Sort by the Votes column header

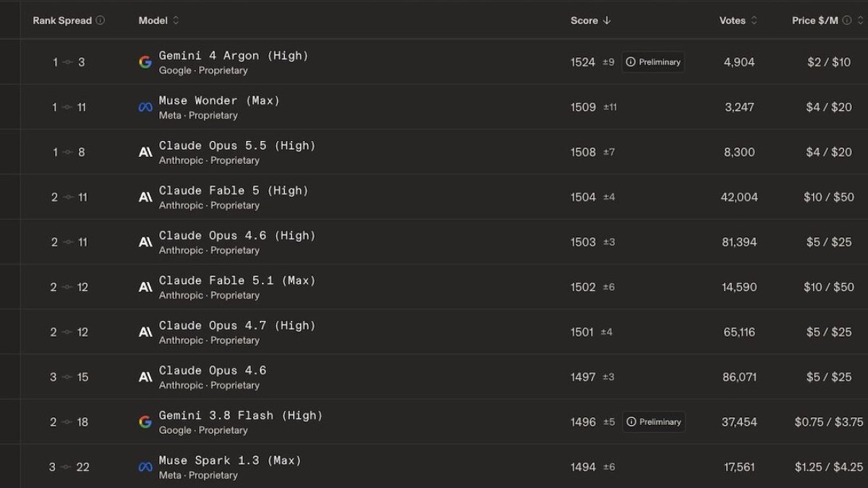732,20
